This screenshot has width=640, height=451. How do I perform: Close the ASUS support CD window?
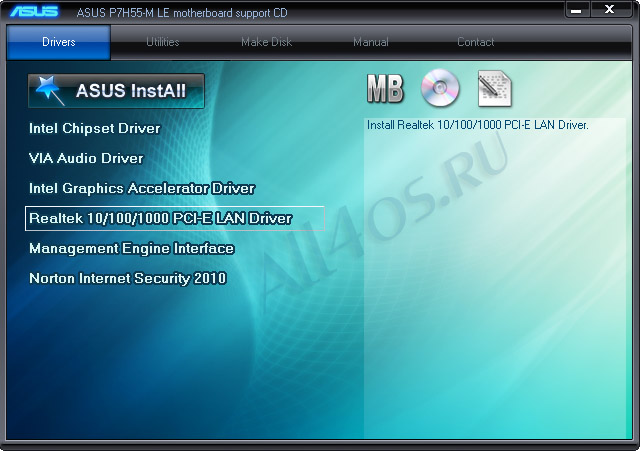609,10
